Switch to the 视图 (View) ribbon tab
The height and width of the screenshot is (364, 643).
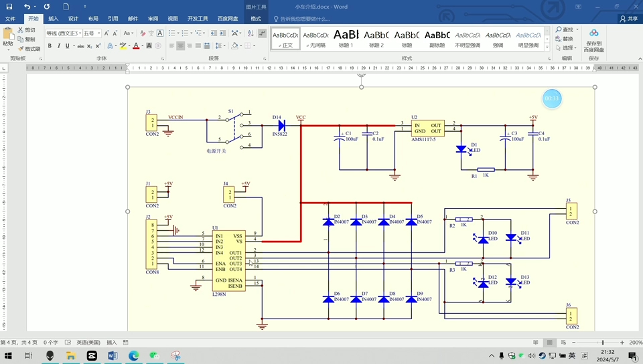pyautogui.click(x=173, y=19)
